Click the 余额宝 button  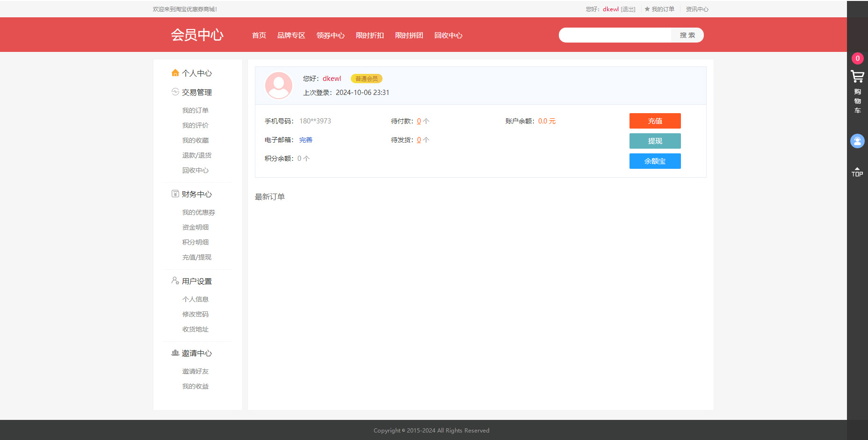(x=655, y=161)
